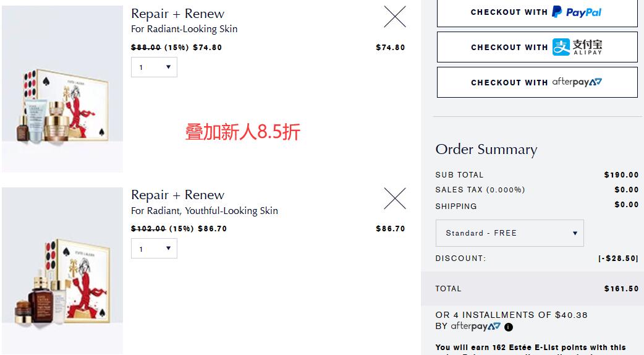Open the Repair + Renew Youthful-Looking Skin title
The image size is (644, 355).
pos(178,195)
